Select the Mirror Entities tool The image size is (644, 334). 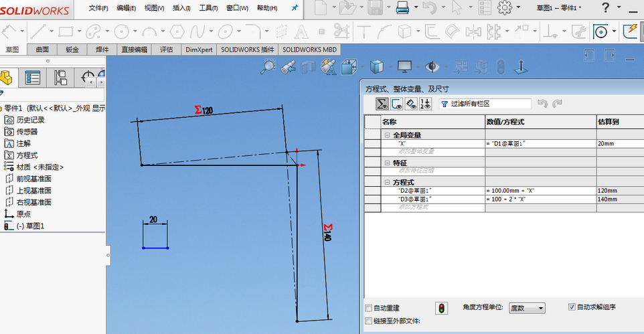pos(473,31)
